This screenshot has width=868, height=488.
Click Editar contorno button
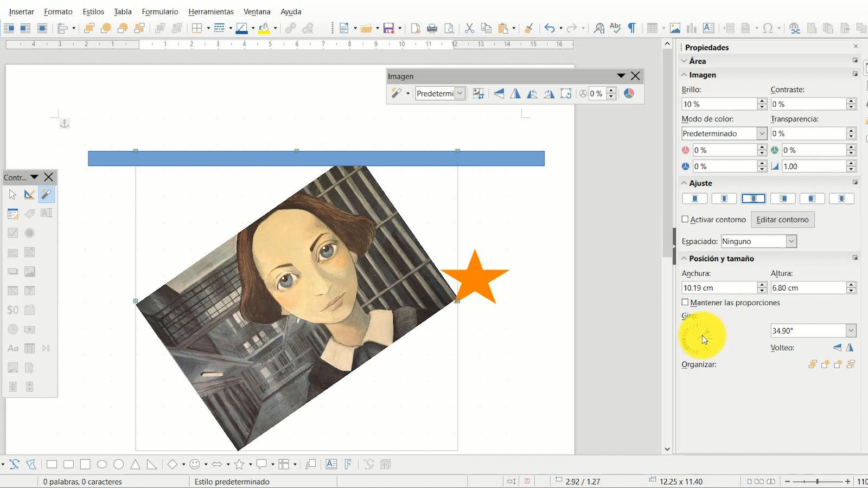point(782,219)
